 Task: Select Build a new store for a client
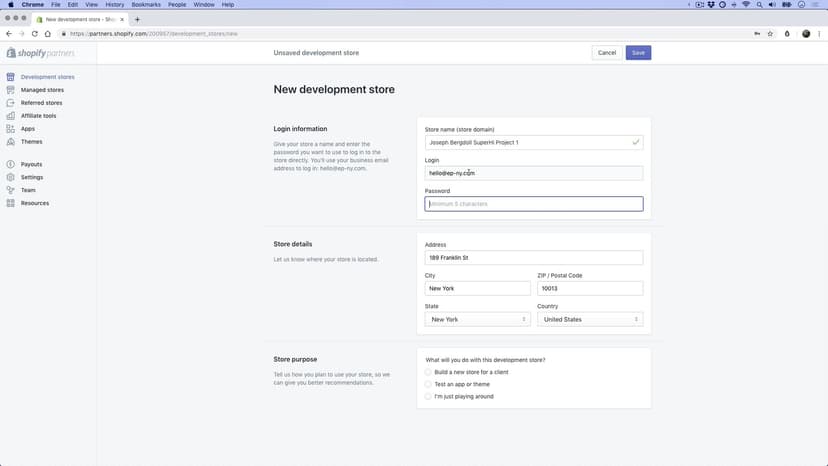(x=429, y=372)
